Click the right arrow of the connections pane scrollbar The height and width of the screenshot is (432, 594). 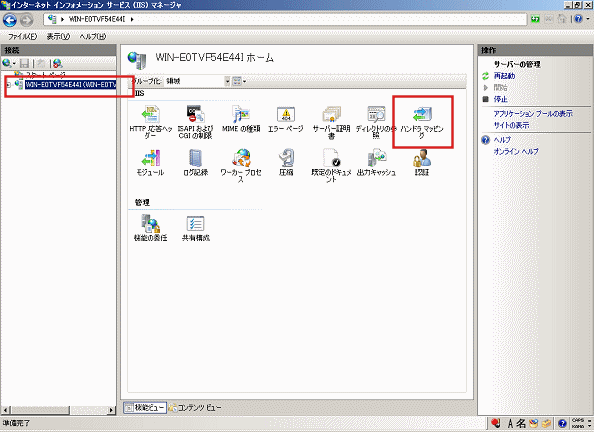pyautogui.click(x=111, y=410)
